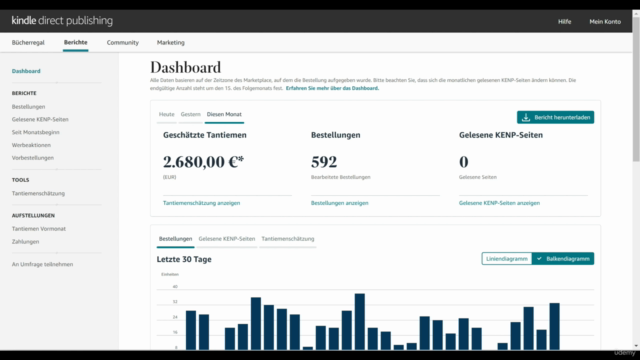Screen dimensions: 640x360
Task: Switch chart to Liniendiagramm
Action: click(x=507, y=259)
